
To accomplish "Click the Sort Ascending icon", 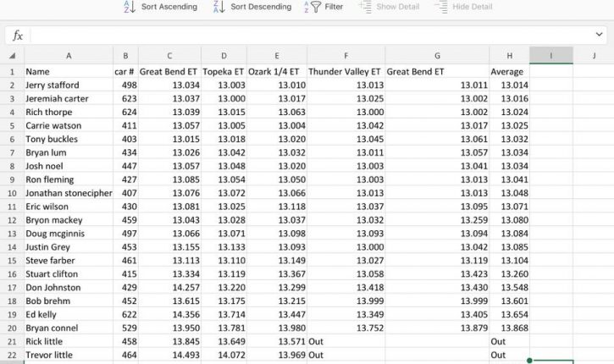I will 130,7.
